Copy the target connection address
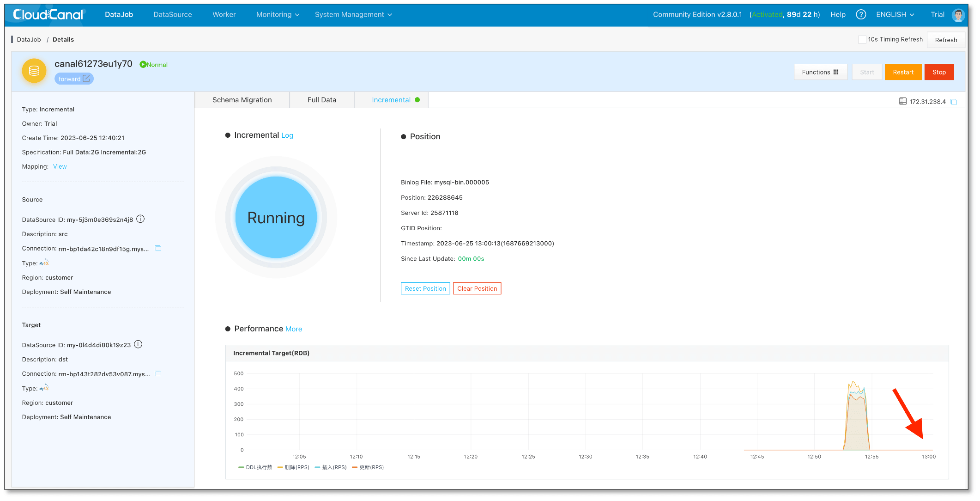Screen dimensions: 980x501 [158, 373]
